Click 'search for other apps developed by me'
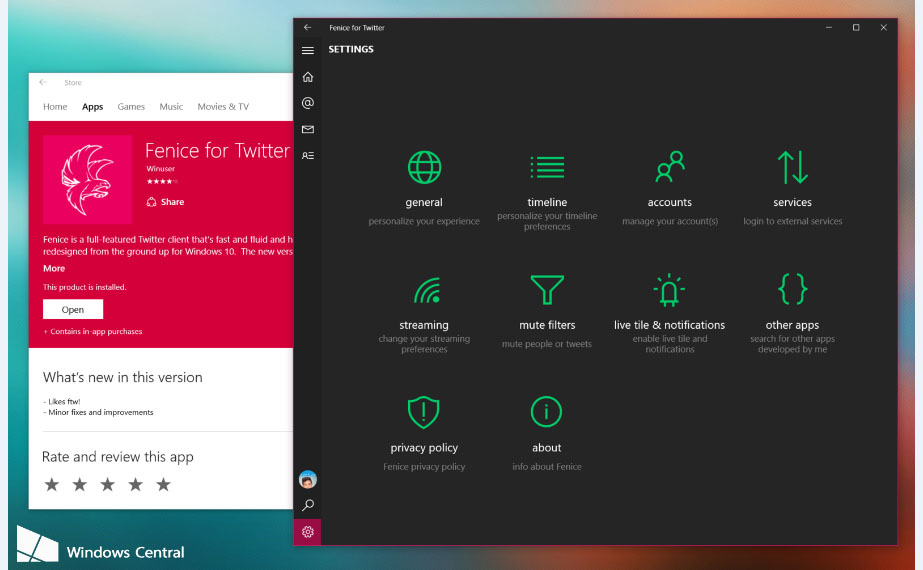 coord(792,344)
